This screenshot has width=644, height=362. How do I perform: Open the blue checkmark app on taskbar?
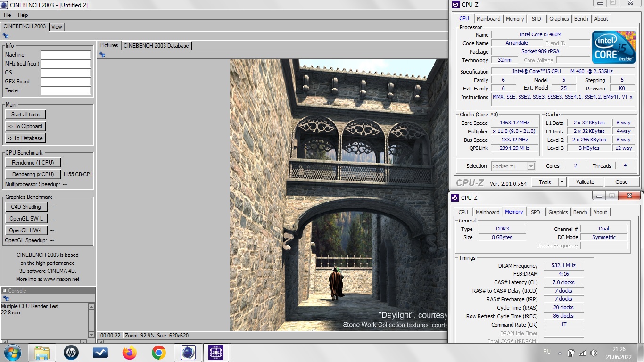tap(100, 353)
